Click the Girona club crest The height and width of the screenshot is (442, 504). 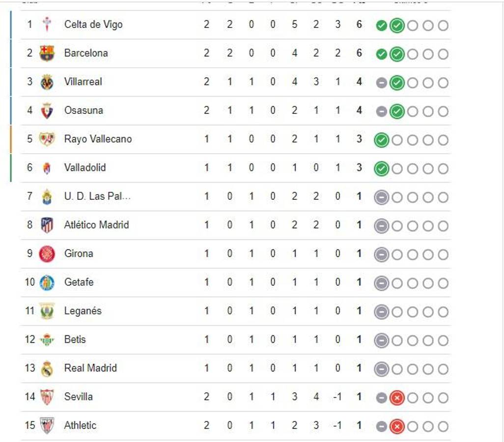click(48, 253)
